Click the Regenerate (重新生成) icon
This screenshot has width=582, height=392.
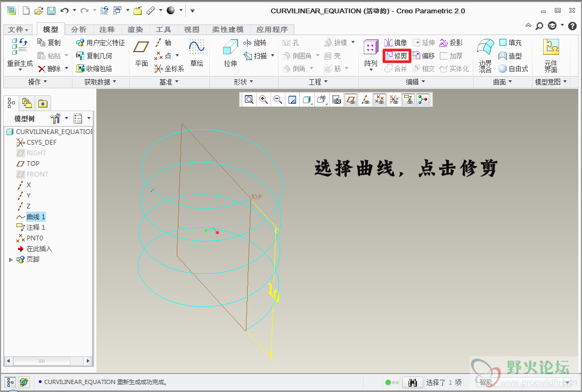pyautogui.click(x=20, y=54)
